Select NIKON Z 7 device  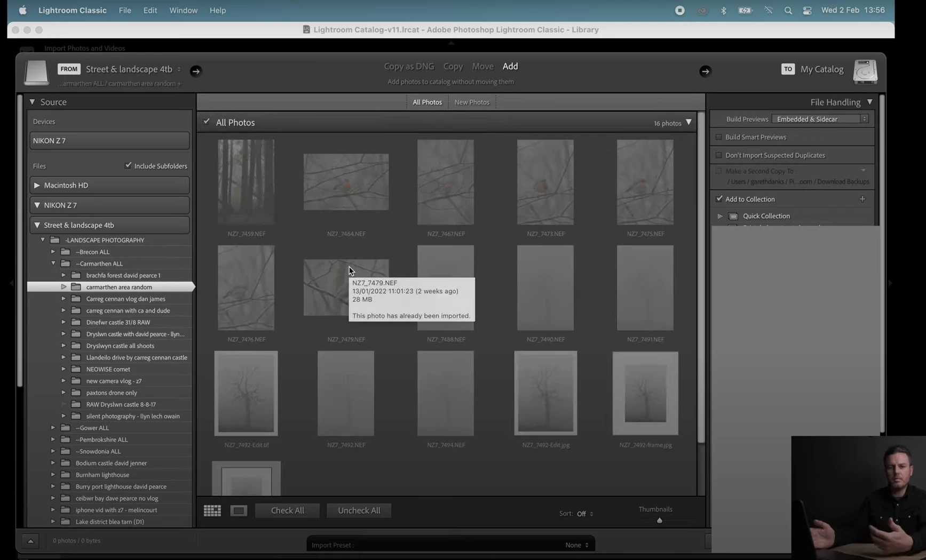coord(109,141)
